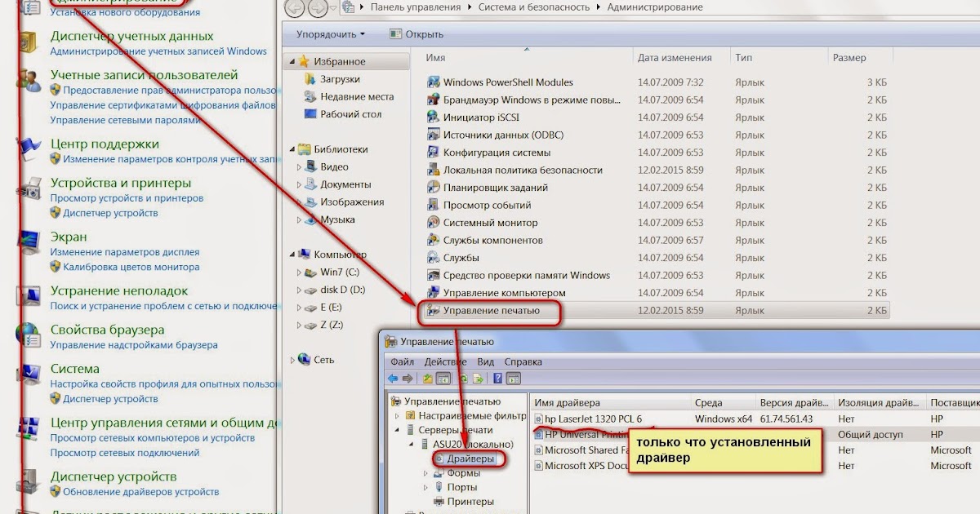Click the Up one level toolbar icon
Viewport: 980px width, 514px height.
click(428, 379)
